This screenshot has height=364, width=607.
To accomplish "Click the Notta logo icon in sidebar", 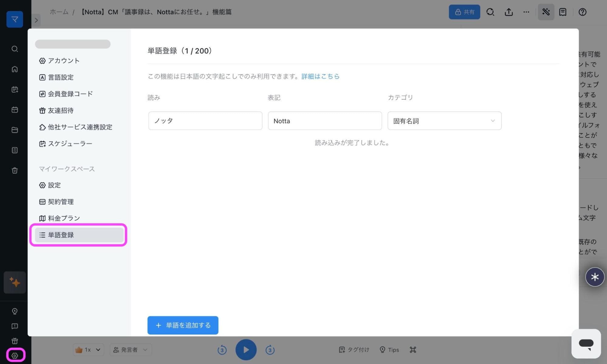I will [x=15, y=19].
